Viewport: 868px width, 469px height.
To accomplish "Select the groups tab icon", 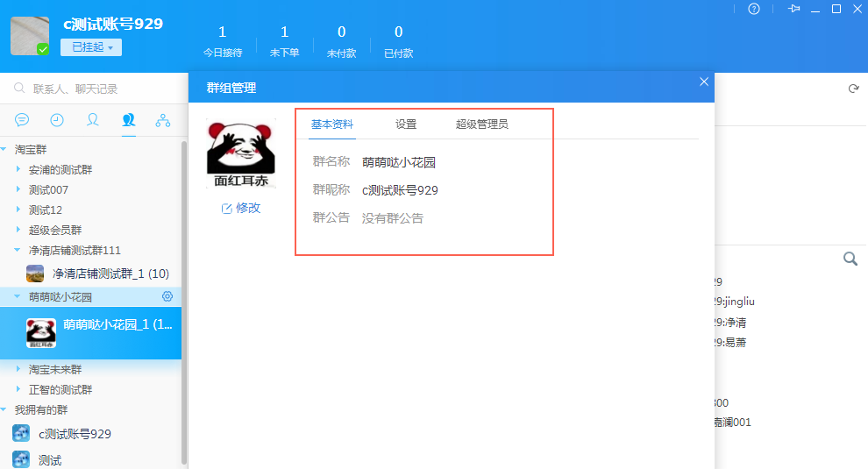I will click(128, 119).
